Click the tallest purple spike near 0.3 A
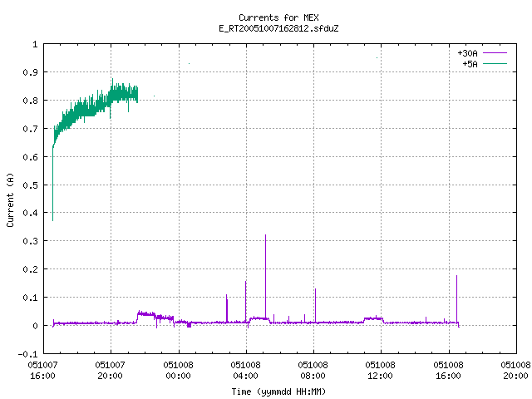The width and height of the screenshot is (532, 399). [x=266, y=275]
